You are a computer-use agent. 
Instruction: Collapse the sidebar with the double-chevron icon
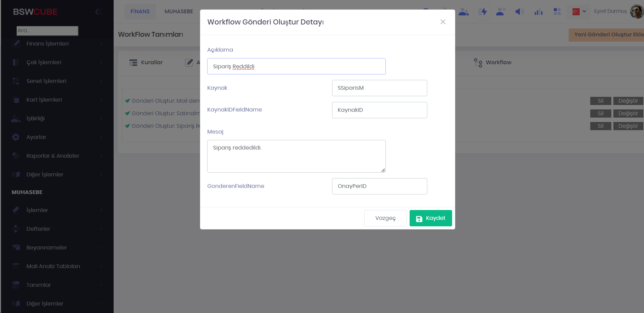[x=98, y=12]
